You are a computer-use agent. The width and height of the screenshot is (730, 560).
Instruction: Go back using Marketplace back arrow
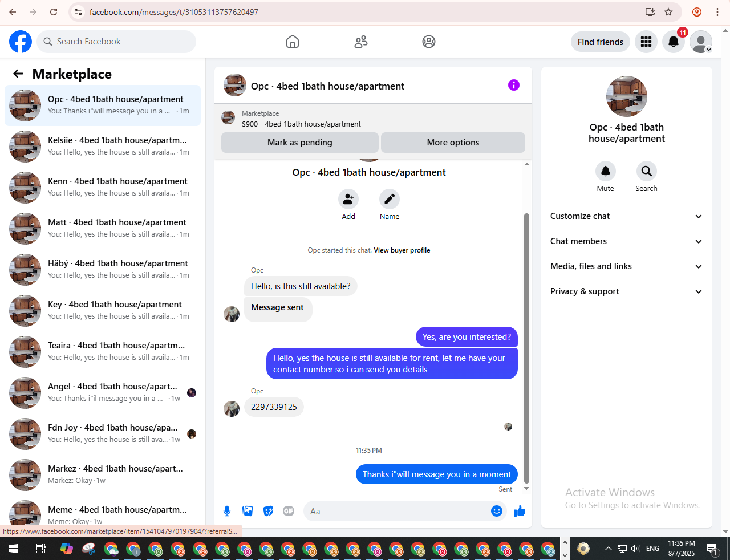pyautogui.click(x=18, y=74)
